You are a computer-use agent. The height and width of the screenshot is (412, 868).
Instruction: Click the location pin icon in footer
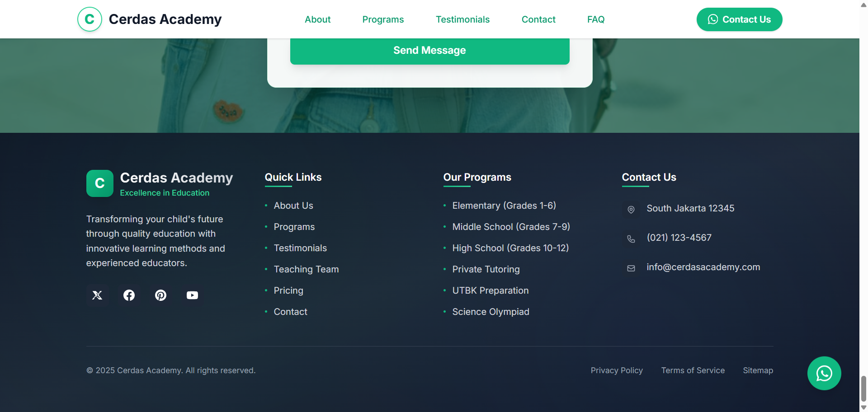(x=631, y=210)
